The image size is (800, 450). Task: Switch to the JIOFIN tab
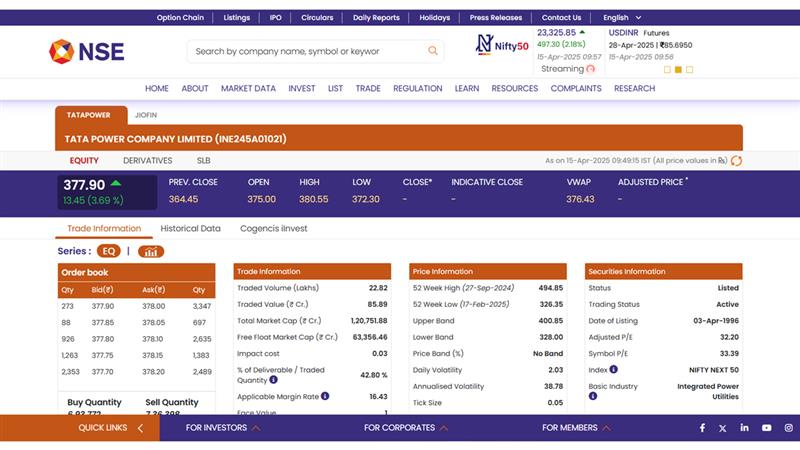(146, 115)
